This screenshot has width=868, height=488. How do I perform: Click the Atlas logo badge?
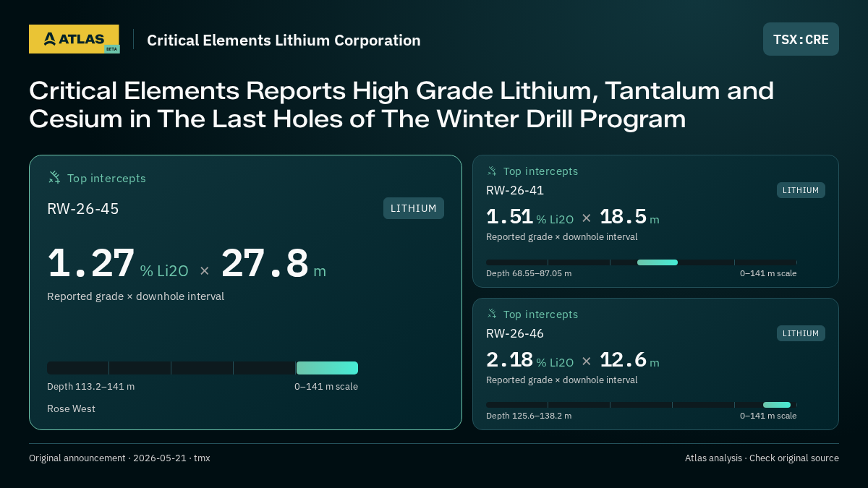[x=75, y=39]
